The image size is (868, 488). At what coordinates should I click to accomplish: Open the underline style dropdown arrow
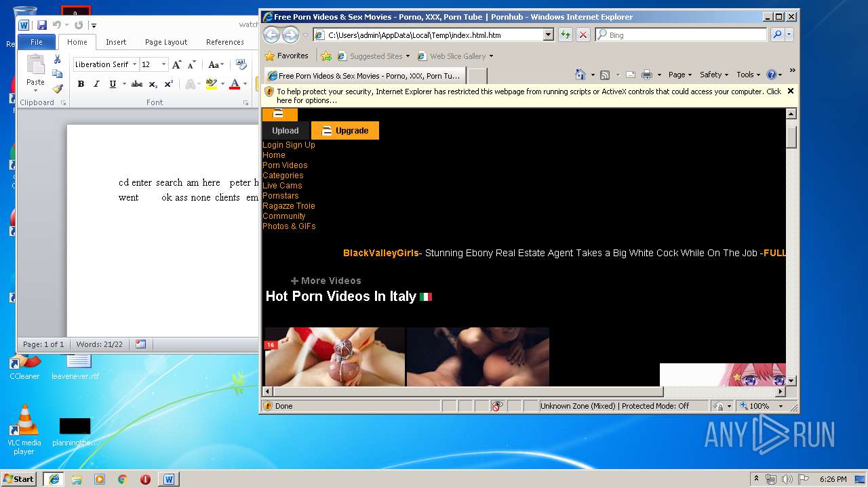point(123,84)
